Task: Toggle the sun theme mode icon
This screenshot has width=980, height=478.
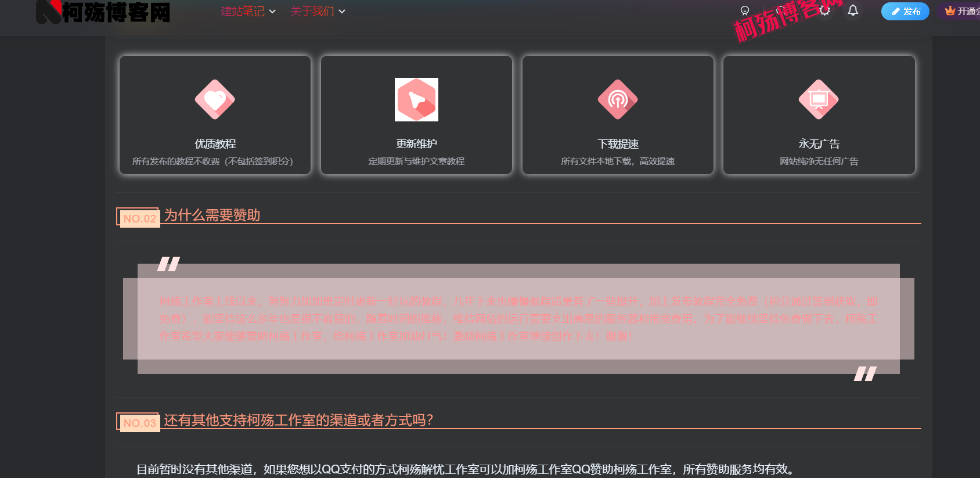Action: 825,10
